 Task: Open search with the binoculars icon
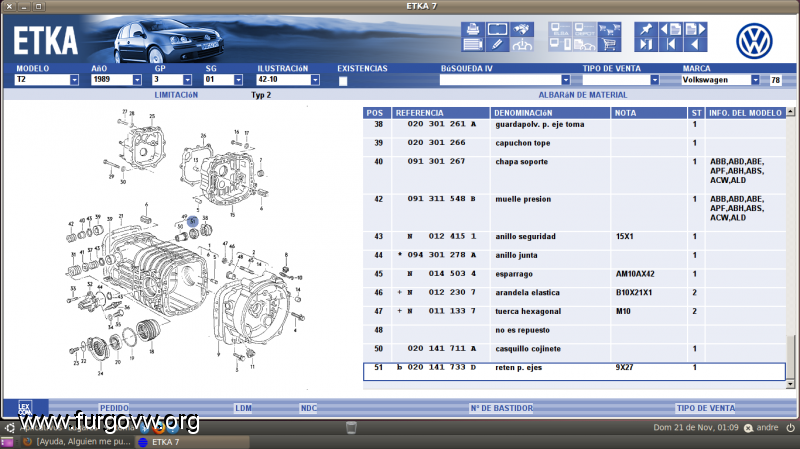tap(522, 29)
